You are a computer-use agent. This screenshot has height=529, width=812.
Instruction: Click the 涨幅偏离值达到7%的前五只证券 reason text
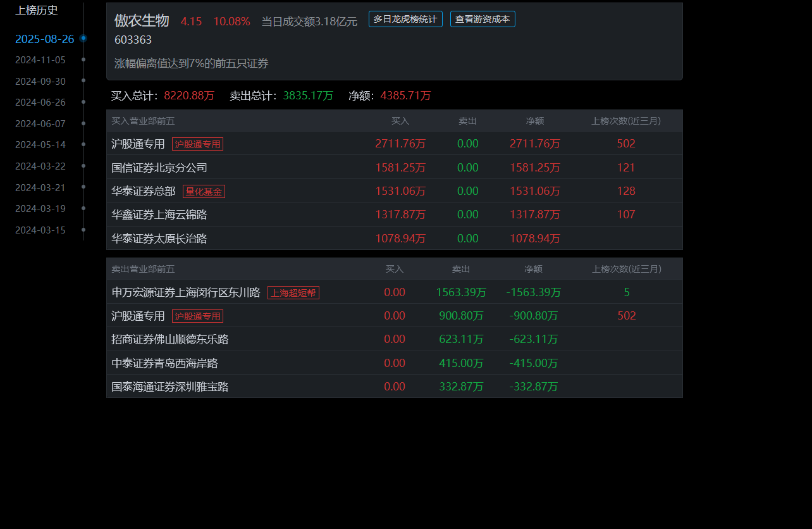(192, 63)
